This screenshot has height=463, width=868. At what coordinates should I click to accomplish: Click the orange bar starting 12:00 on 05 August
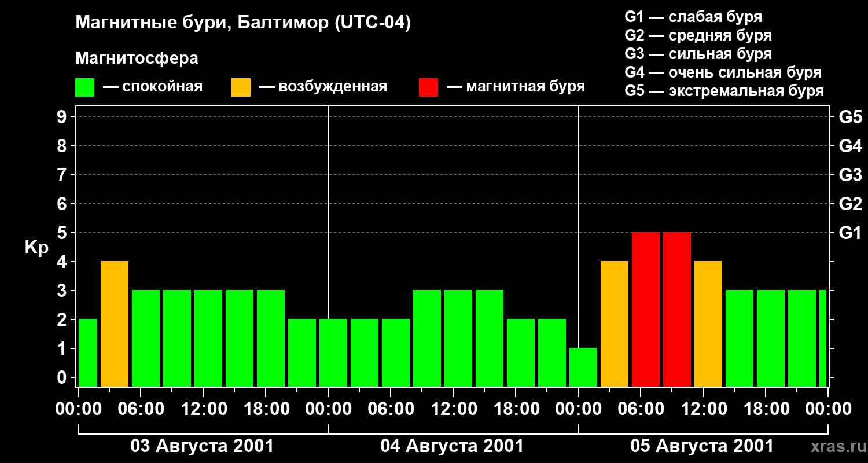click(708, 324)
